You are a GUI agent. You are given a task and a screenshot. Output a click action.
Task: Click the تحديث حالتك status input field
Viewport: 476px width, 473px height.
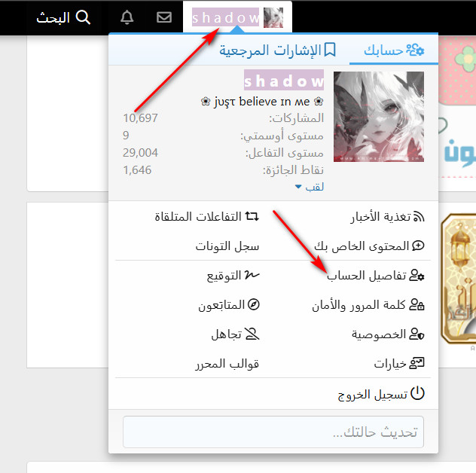[273, 433]
